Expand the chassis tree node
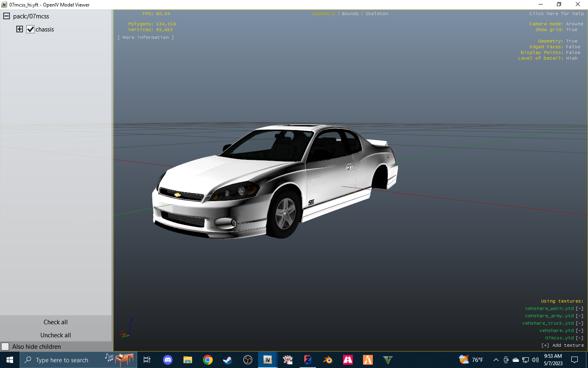Image resolution: width=588 pixels, height=368 pixels. pyautogui.click(x=19, y=29)
